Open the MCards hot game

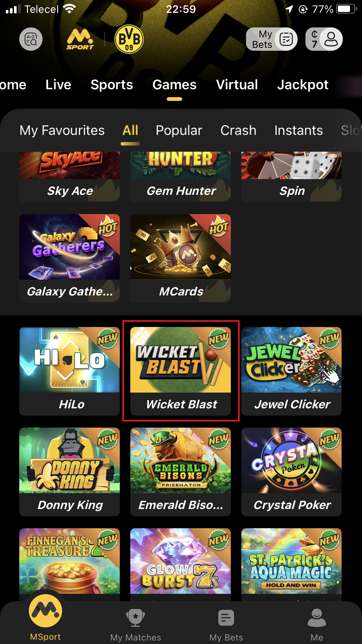pyautogui.click(x=180, y=258)
